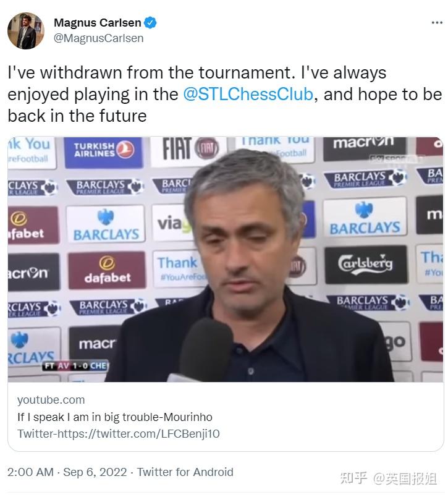This screenshot has height=497, width=448.
Task: Click the blue verified badge
Action: click(x=150, y=23)
